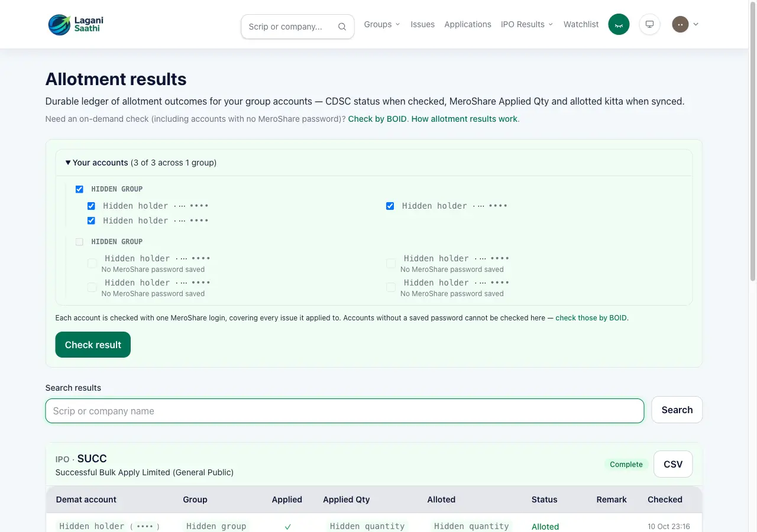Open the Groups dropdown
The image size is (757, 532).
pyautogui.click(x=382, y=24)
